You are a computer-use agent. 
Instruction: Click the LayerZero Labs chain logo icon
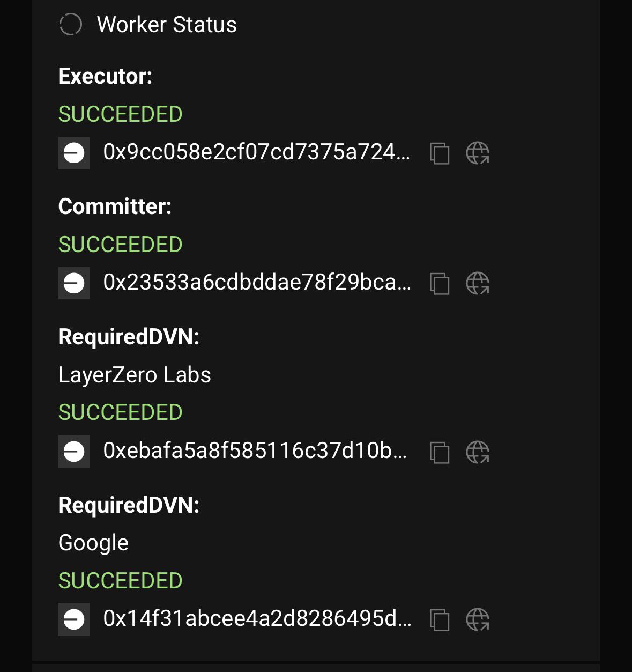tap(74, 452)
